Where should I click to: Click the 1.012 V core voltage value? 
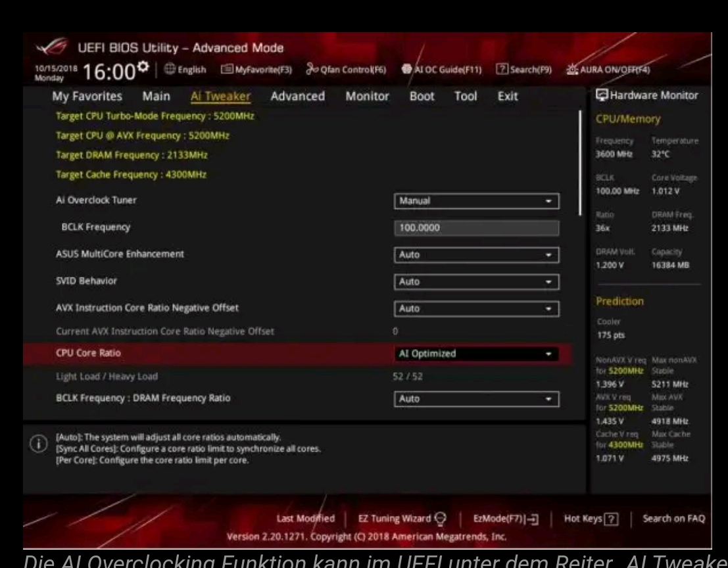[666, 191]
